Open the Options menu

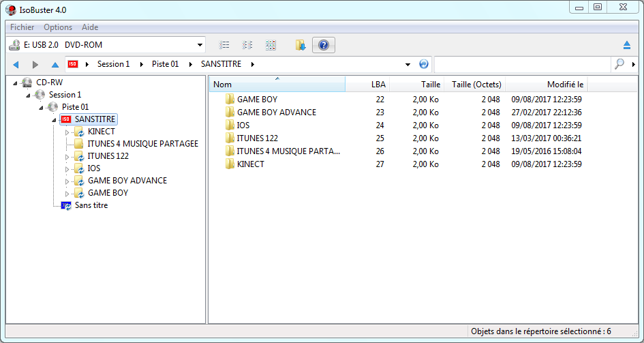tap(58, 27)
